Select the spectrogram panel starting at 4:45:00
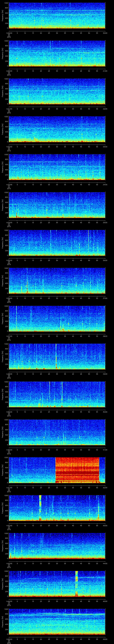 tap(57, 622)
